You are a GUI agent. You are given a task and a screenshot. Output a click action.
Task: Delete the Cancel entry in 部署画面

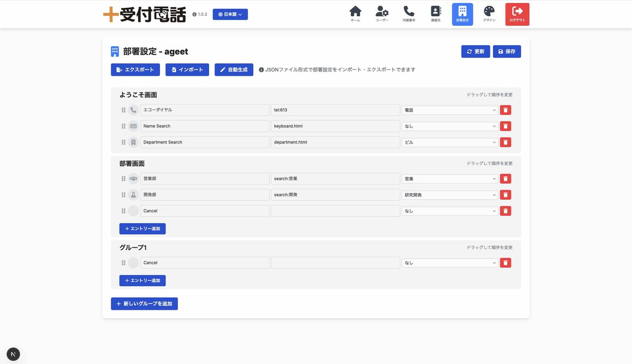click(506, 211)
